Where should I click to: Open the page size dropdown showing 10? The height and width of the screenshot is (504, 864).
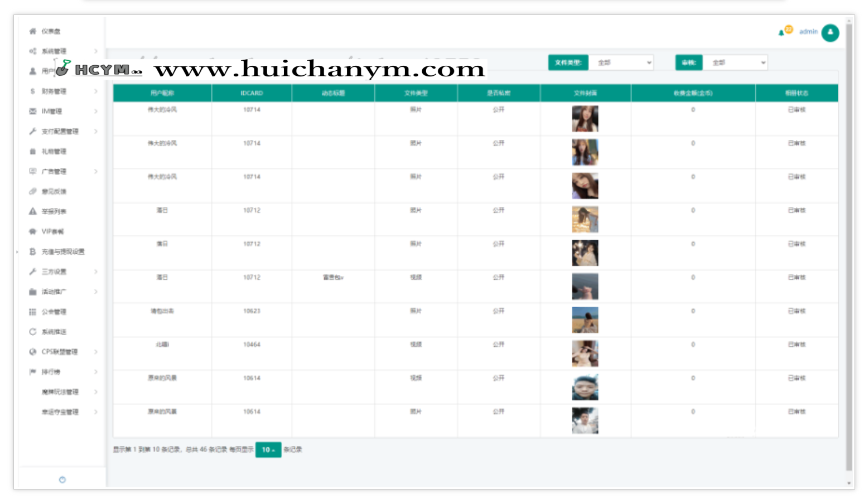(x=268, y=449)
